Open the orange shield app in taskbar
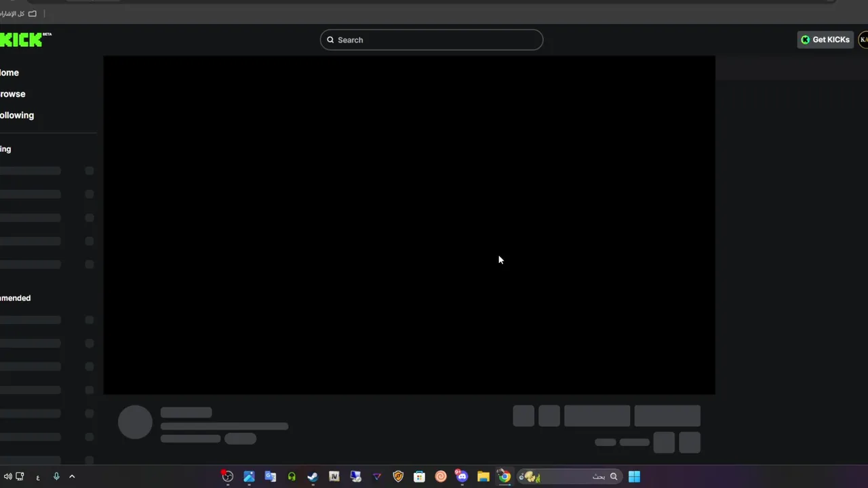This screenshot has width=868, height=488. (x=398, y=476)
